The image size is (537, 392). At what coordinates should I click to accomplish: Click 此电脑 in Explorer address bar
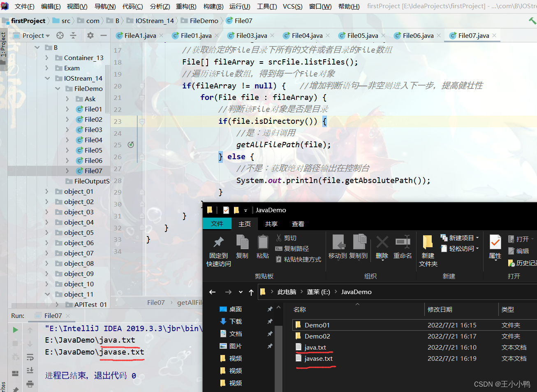click(x=287, y=292)
